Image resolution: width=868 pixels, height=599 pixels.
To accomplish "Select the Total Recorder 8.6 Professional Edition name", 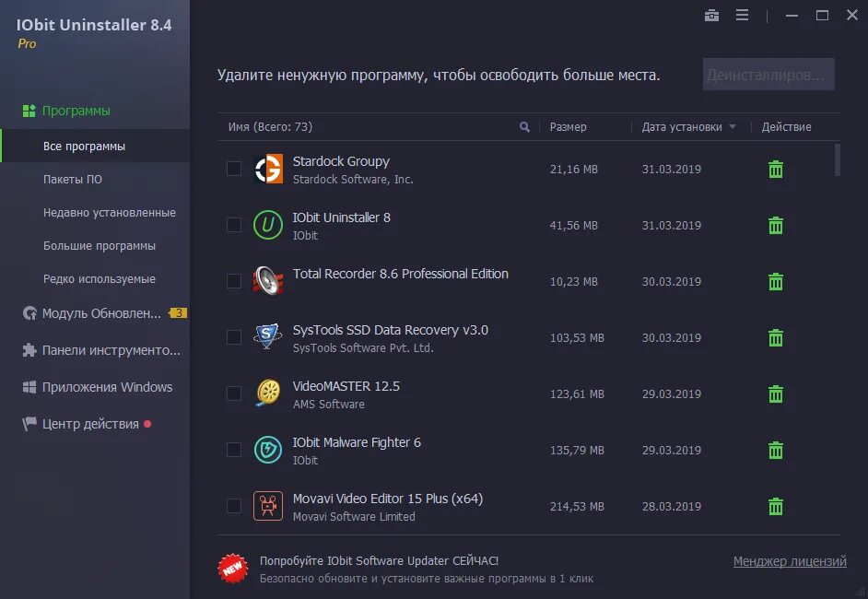I will (400, 274).
